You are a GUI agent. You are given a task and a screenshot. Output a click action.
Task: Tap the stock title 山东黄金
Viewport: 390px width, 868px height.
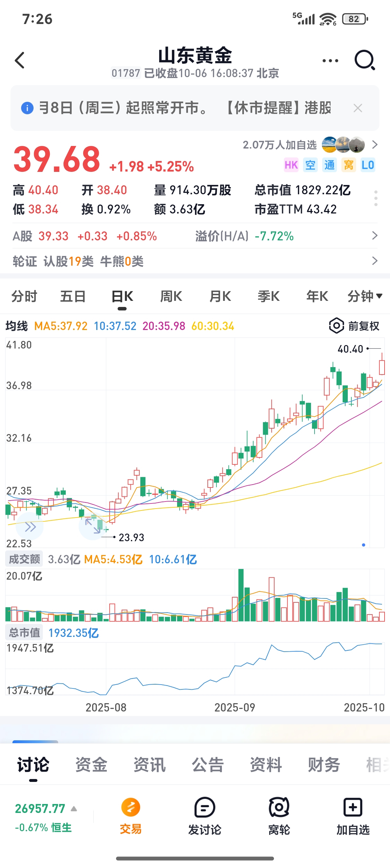(195, 55)
